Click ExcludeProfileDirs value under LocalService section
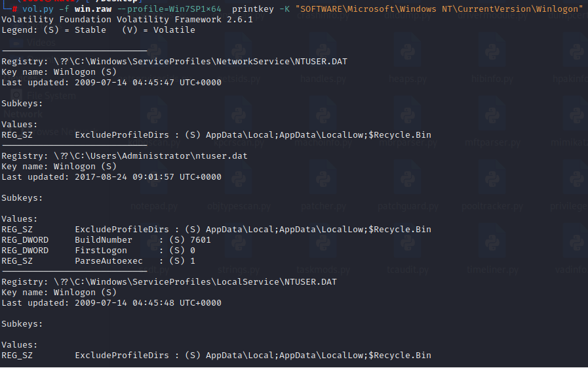The image size is (588, 368). point(121,356)
